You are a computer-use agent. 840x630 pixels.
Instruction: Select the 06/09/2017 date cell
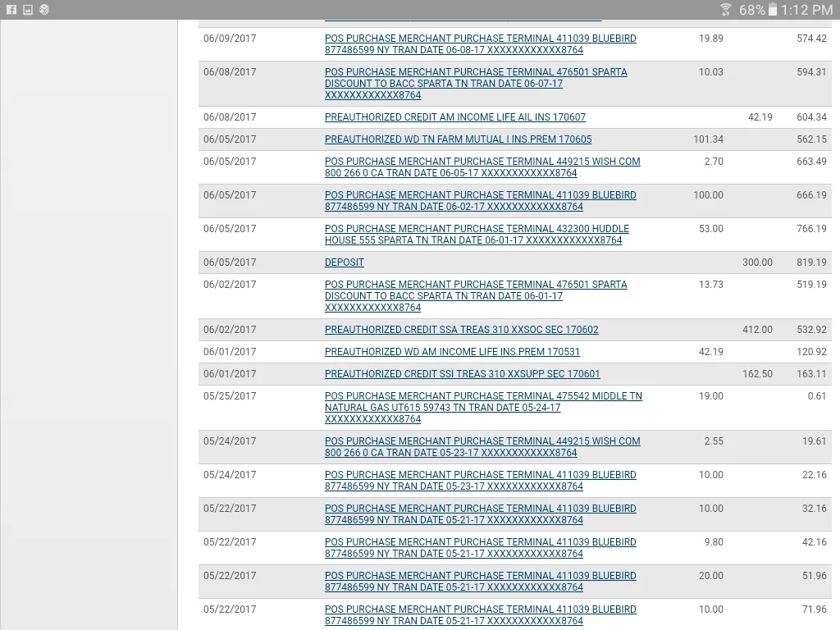click(230, 39)
